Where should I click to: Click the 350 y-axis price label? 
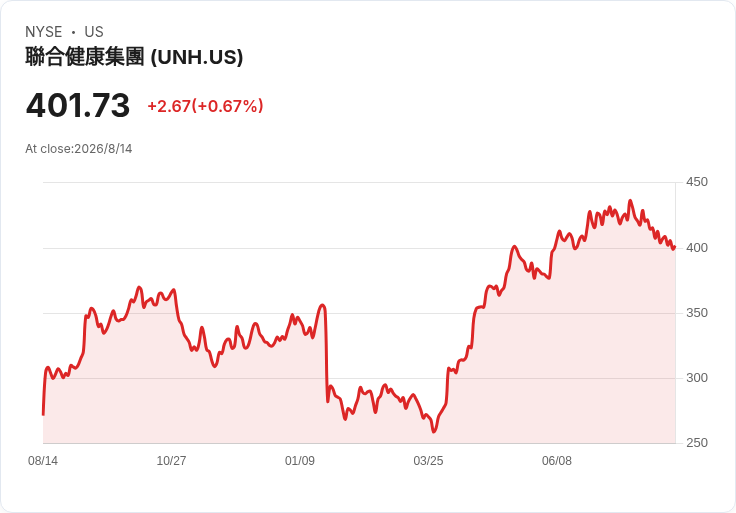click(x=697, y=313)
